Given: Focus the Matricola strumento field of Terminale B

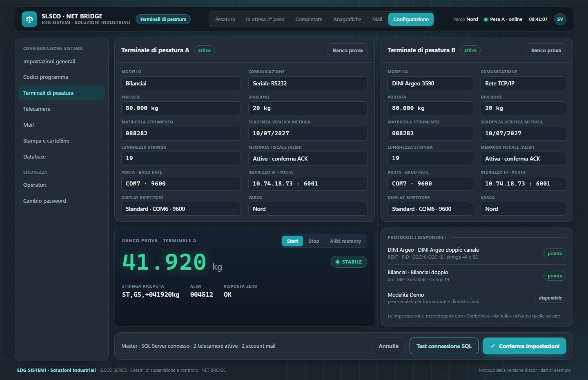Looking at the screenshot, I should 430,134.
